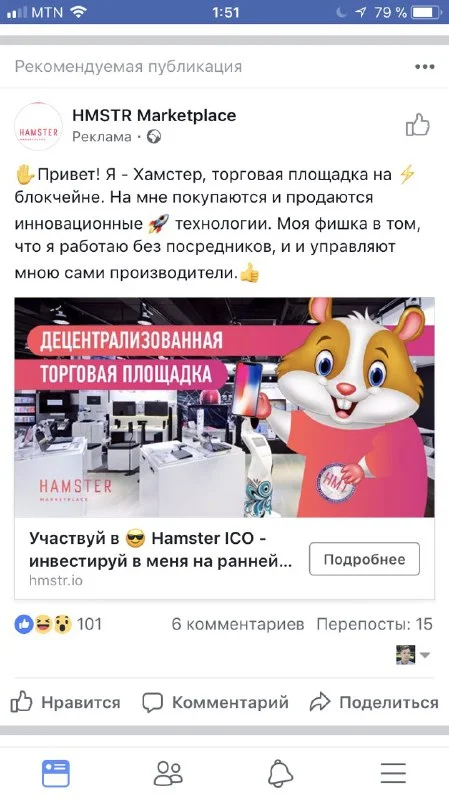449x800 pixels.
Task: Open the Перепосты: 15 shares link
Action: click(x=375, y=624)
